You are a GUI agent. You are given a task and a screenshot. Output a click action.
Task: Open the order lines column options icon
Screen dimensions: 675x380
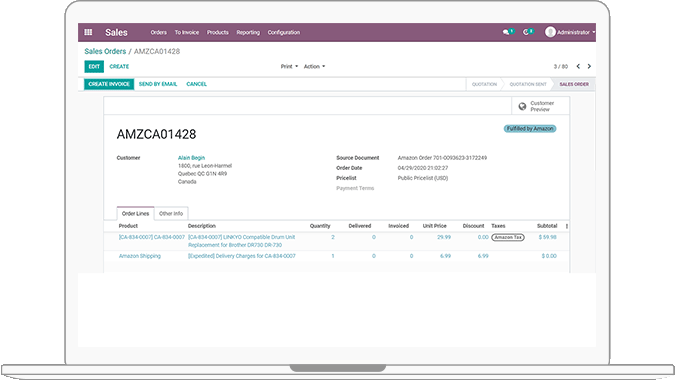(x=567, y=226)
